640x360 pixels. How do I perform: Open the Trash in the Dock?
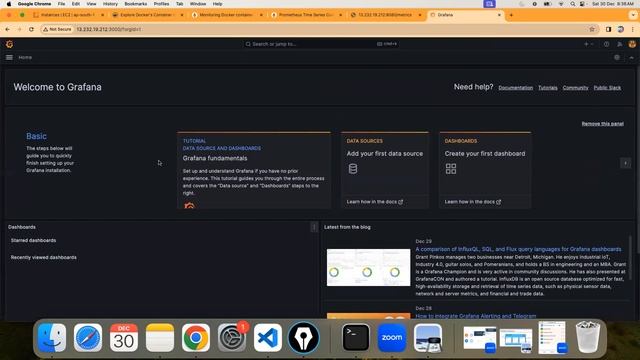tap(588, 337)
